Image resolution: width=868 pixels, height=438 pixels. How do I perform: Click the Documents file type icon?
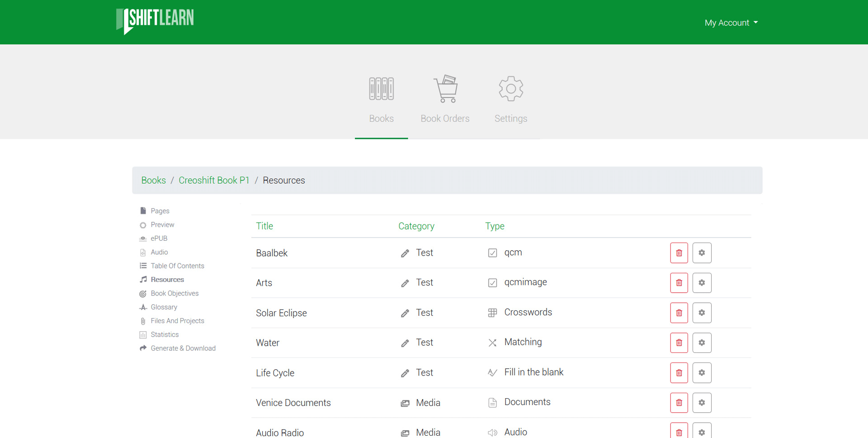click(x=492, y=403)
